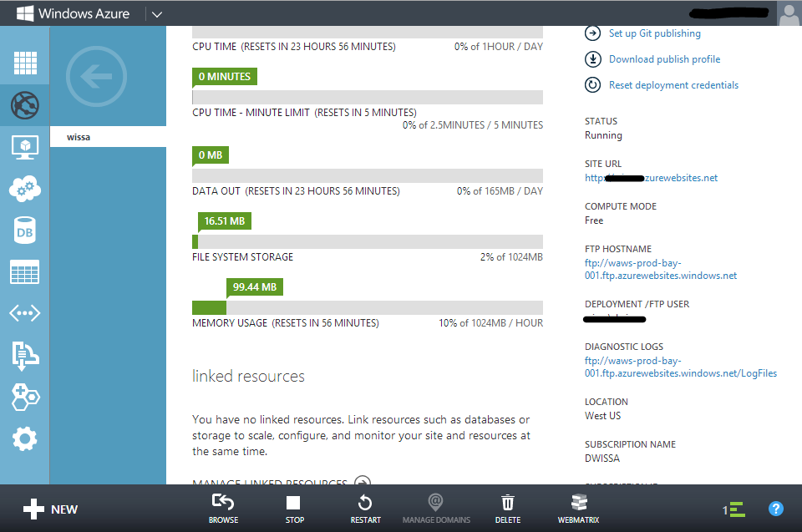Image resolution: width=802 pixels, height=532 pixels.
Task: Open the azurewebsites.net site URL
Action: pyautogui.click(x=651, y=178)
